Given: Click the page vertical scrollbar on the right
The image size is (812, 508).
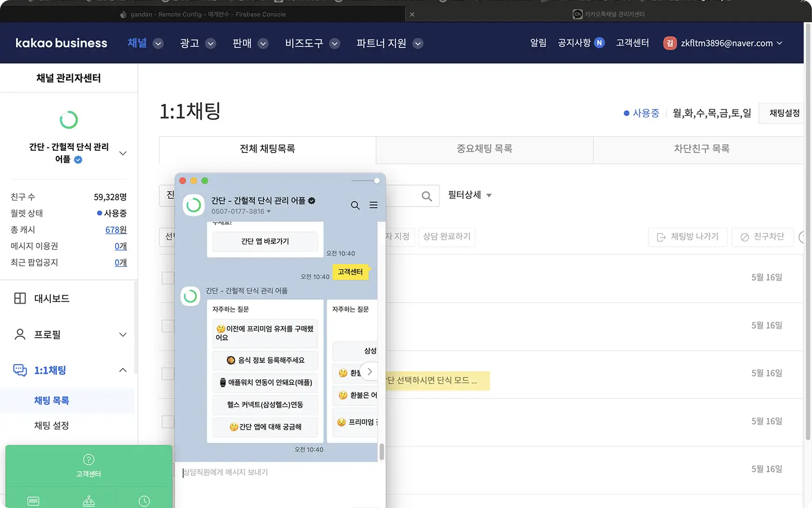Looking at the screenshot, I should click(x=808, y=231).
